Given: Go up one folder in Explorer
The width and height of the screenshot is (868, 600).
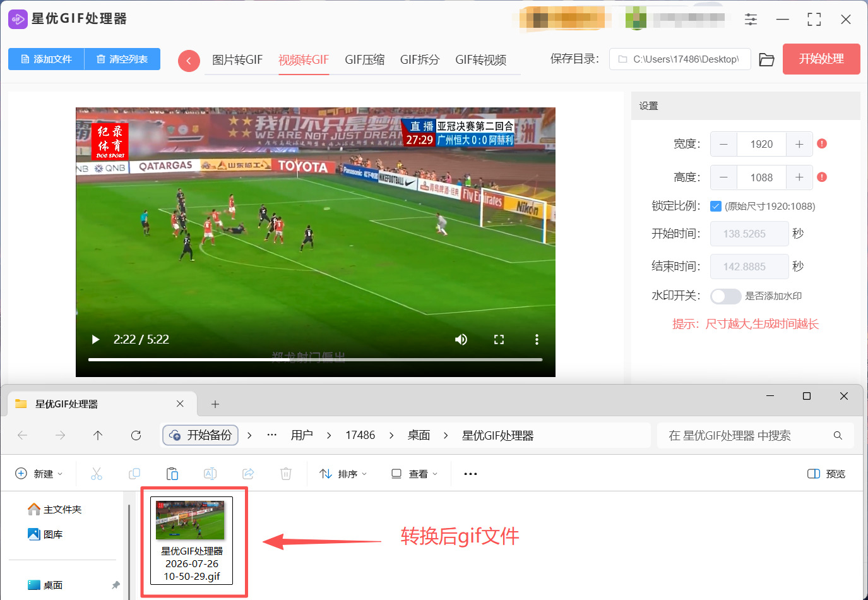Looking at the screenshot, I should (x=98, y=435).
